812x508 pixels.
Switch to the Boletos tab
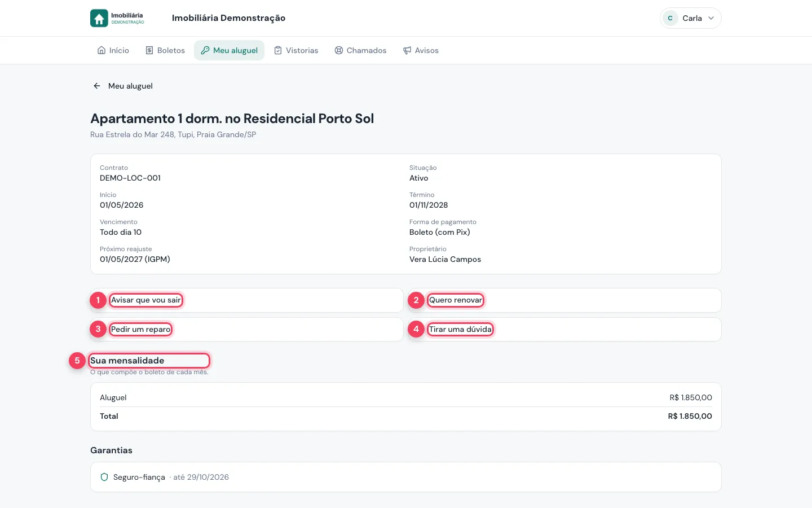(x=165, y=50)
